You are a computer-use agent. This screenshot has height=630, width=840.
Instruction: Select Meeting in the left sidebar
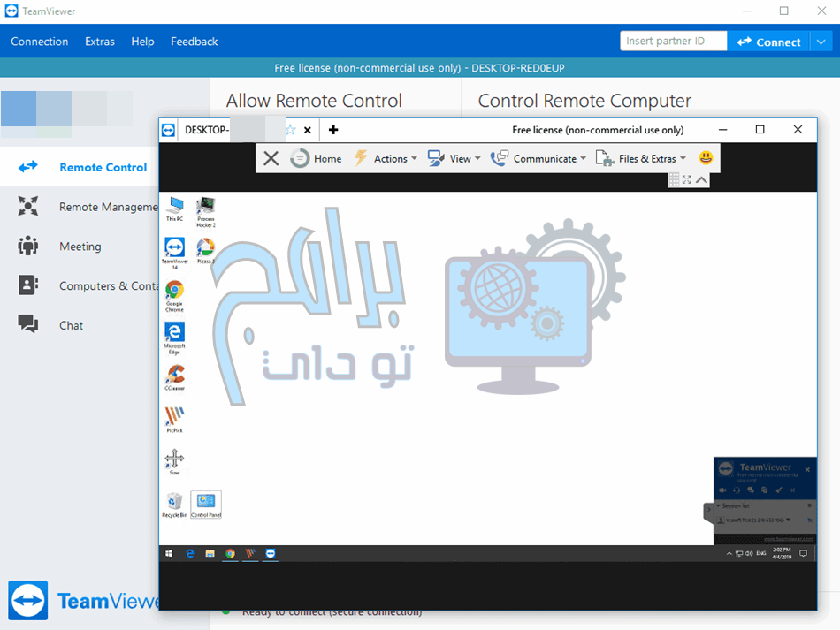pyautogui.click(x=80, y=247)
